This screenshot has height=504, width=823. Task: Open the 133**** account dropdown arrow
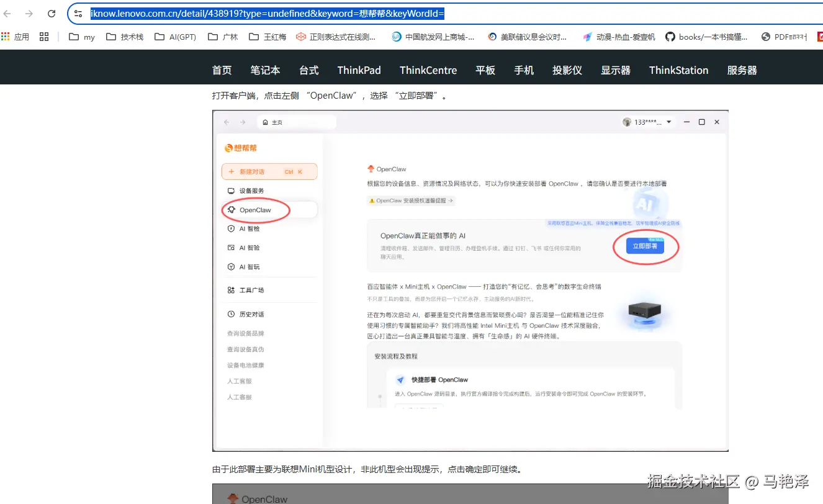[669, 122]
